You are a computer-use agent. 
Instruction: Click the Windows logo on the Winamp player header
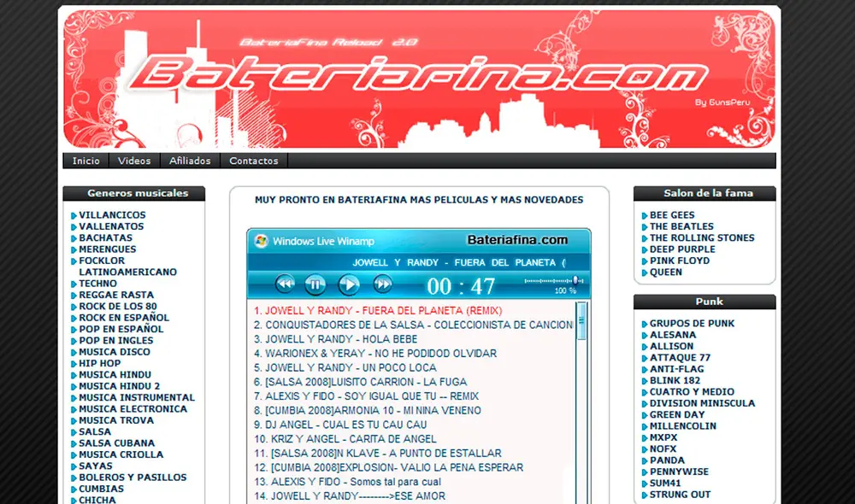click(261, 239)
